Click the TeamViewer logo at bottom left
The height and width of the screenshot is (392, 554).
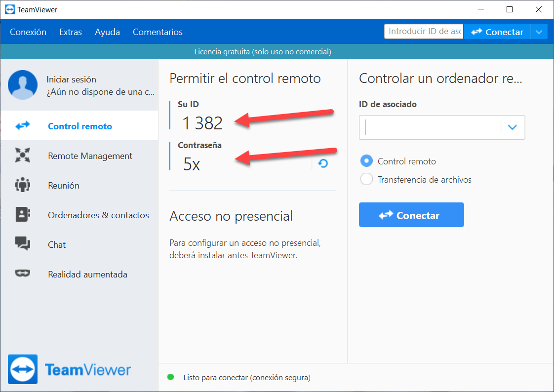[23, 369]
